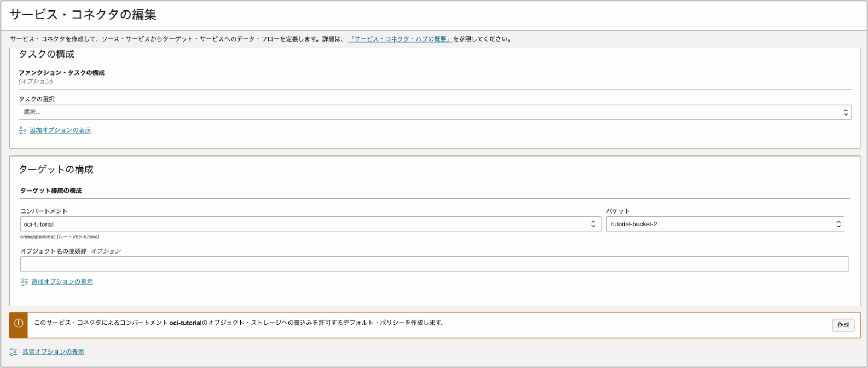
Task: Show additional options under ターゲットの構成
Action: point(62,282)
